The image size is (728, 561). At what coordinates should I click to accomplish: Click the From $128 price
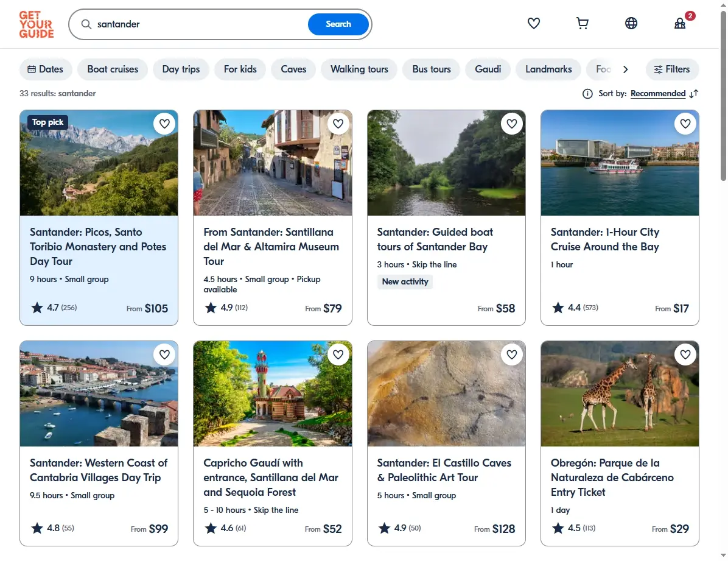tap(494, 529)
